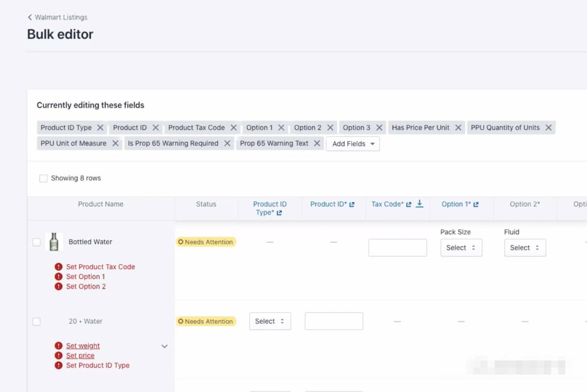Click the Tax Code download icon
Image resolution: width=587 pixels, height=392 pixels.
coord(420,204)
